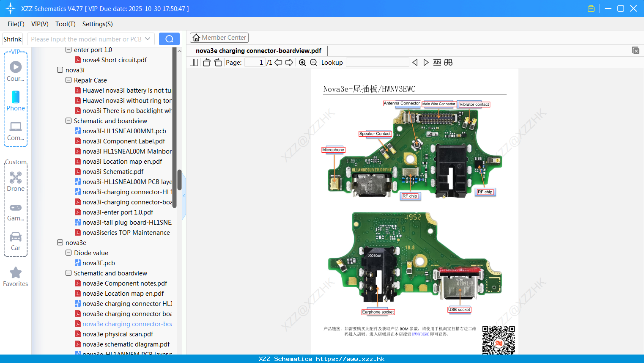The width and height of the screenshot is (644, 363).
Task: Collapse the left panel with splitter arrow
Action: point(184,196)
